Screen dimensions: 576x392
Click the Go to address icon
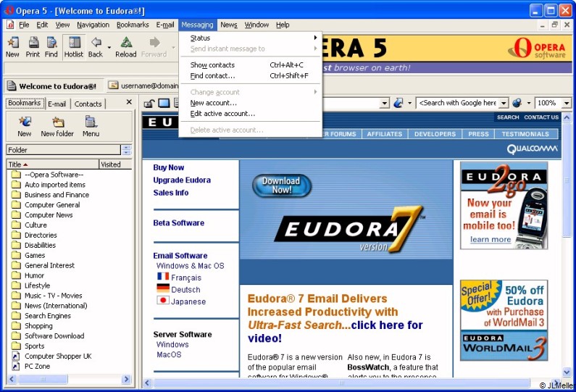tap(398, 103)
